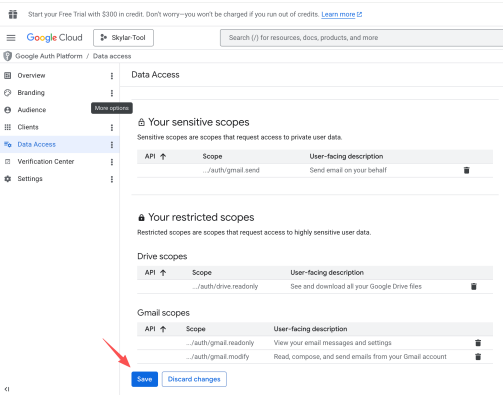Image resolution: width=503 pixels, height=395 pixels.
Task: Click the Settings gear icon
Action: pos(7,179)
